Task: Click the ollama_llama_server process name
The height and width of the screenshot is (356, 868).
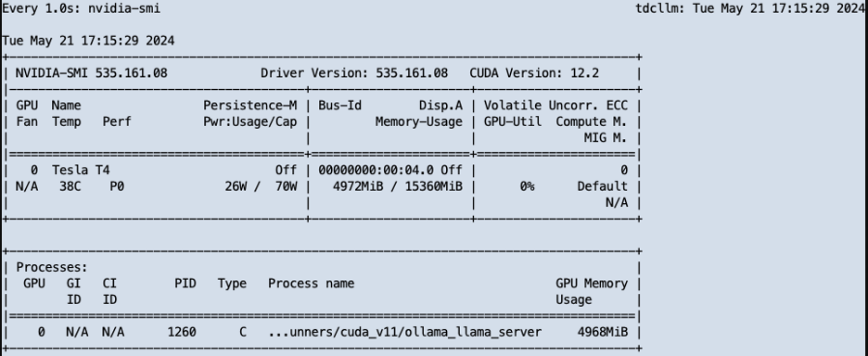Action: pos(404,332)
